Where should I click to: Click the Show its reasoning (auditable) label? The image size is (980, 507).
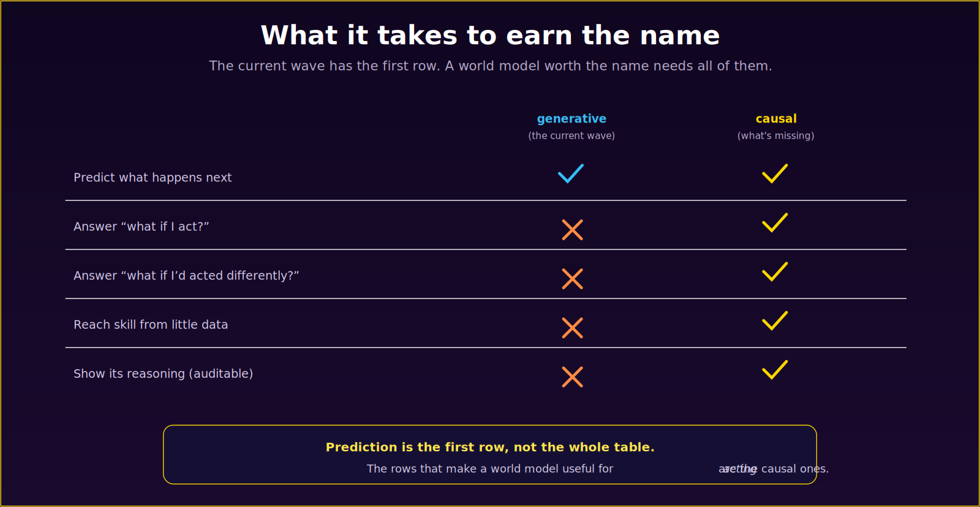(x=164, y=374)
